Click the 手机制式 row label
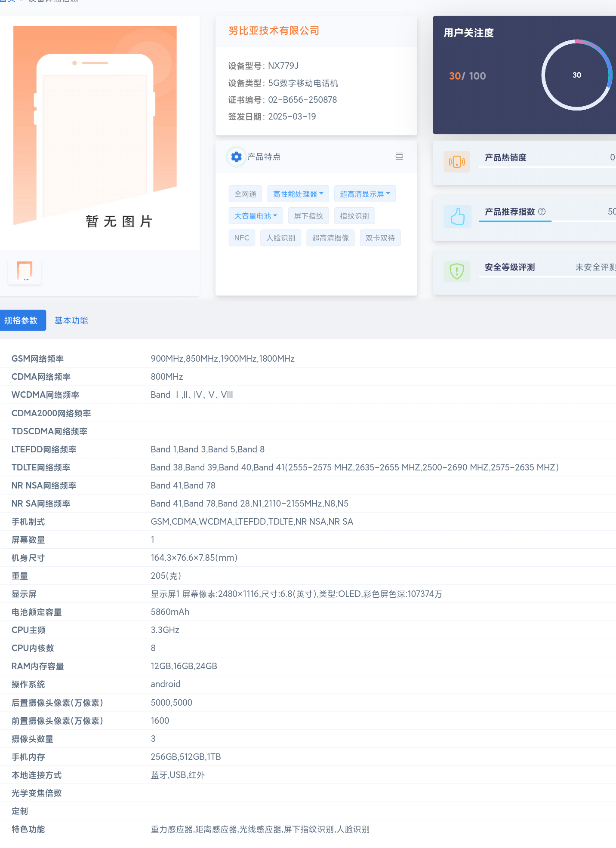Viewport: 616px width, 848px height. click(28, 522)
